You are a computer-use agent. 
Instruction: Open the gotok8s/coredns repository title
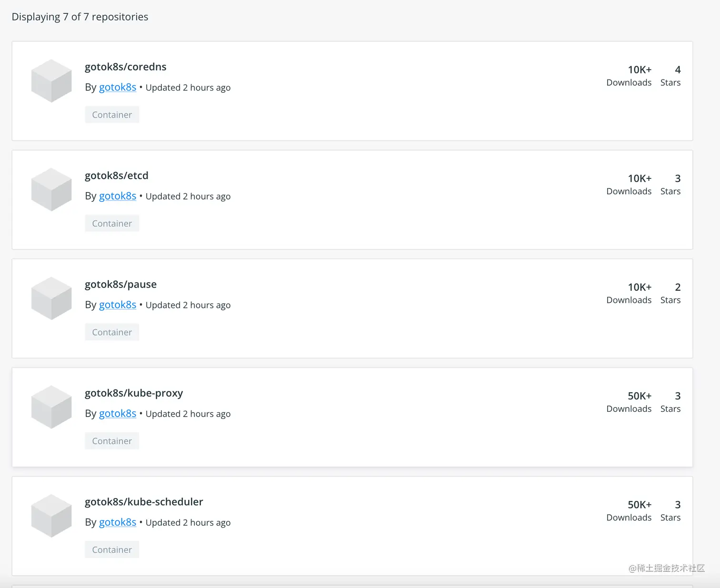126,67
